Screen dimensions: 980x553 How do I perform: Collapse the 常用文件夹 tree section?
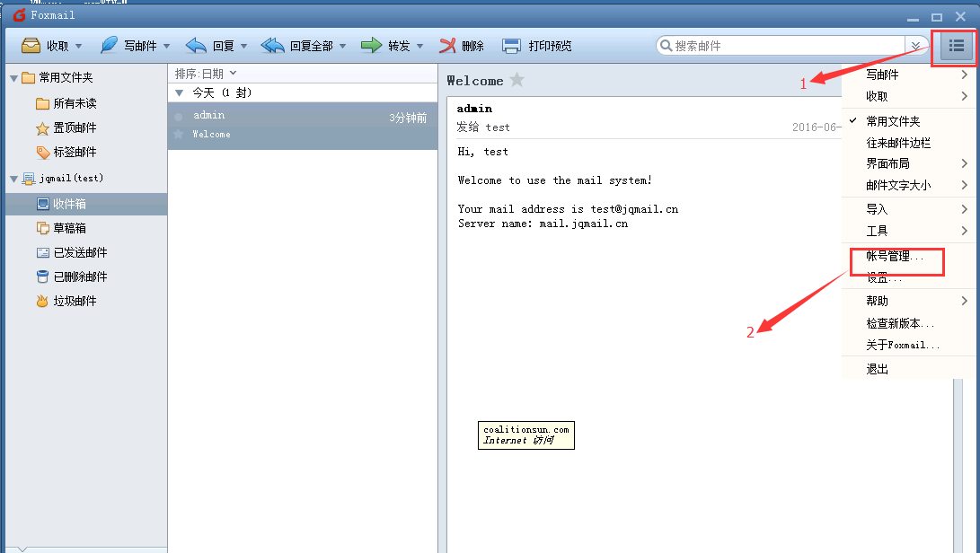[x=13, y=78]
